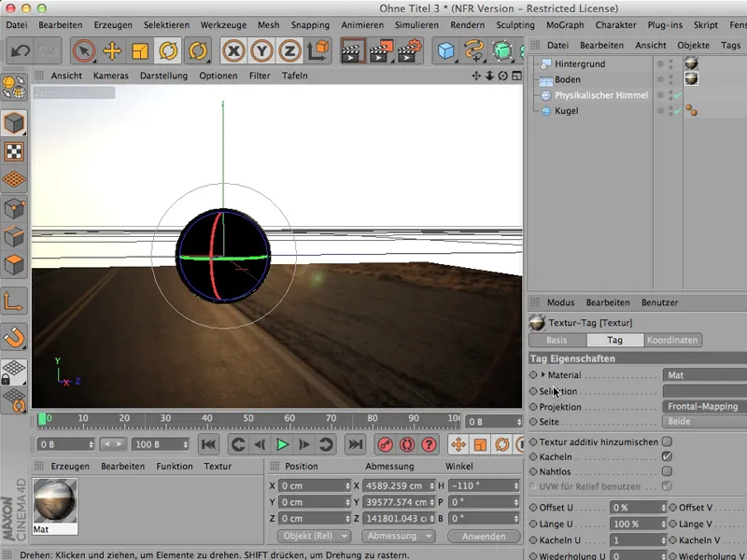This screenshot has height=560, width=747.
Task: Render to Picture Viewer
Action: coord(381,50)
